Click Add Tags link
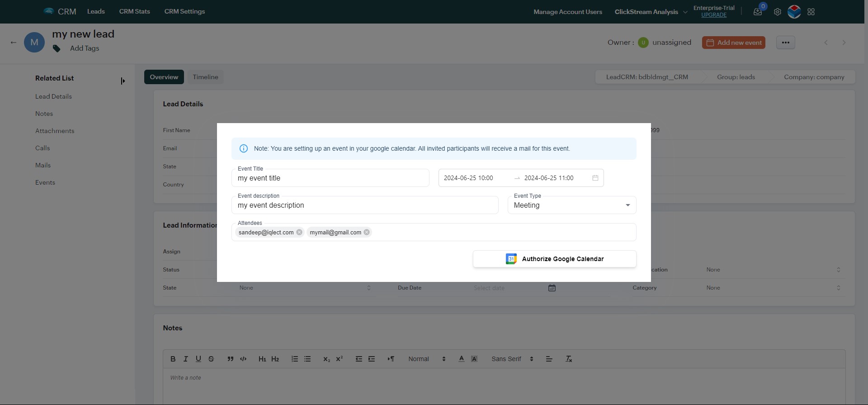This screenshot has width=868, height=405. point(85,48)
